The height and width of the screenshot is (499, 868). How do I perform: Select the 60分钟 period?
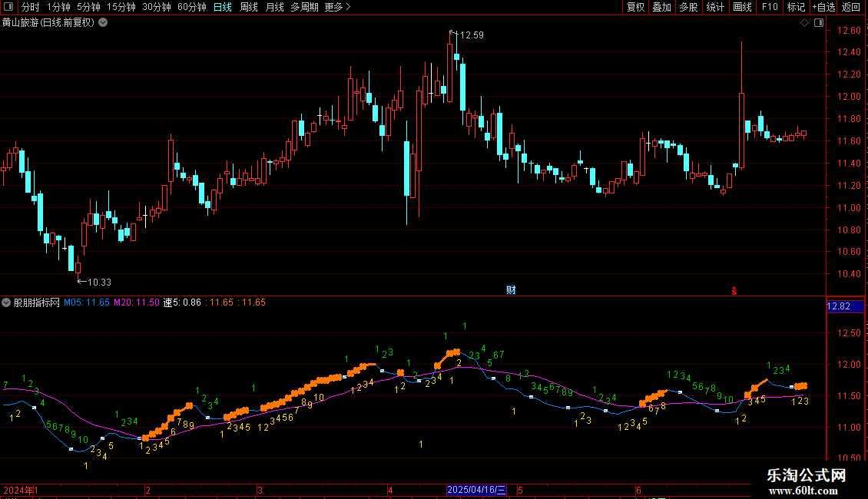tap(191, 7)
